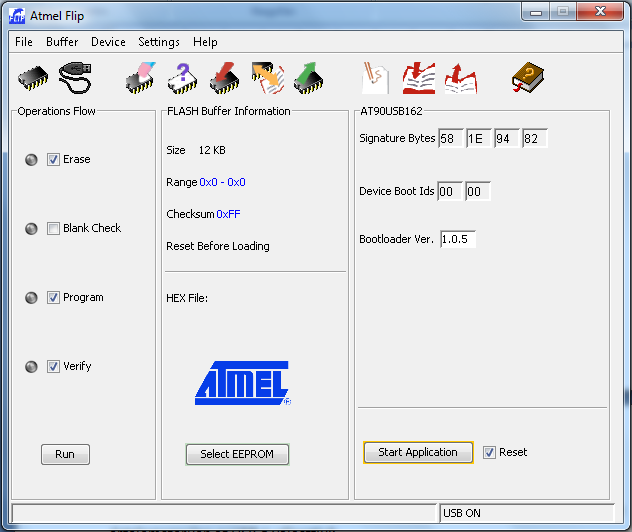Click the Signature Bytes field showing 82
Image resolution: width=632 pixels, height=532 pixels.
pyautogui.click(x=535, y=138)
